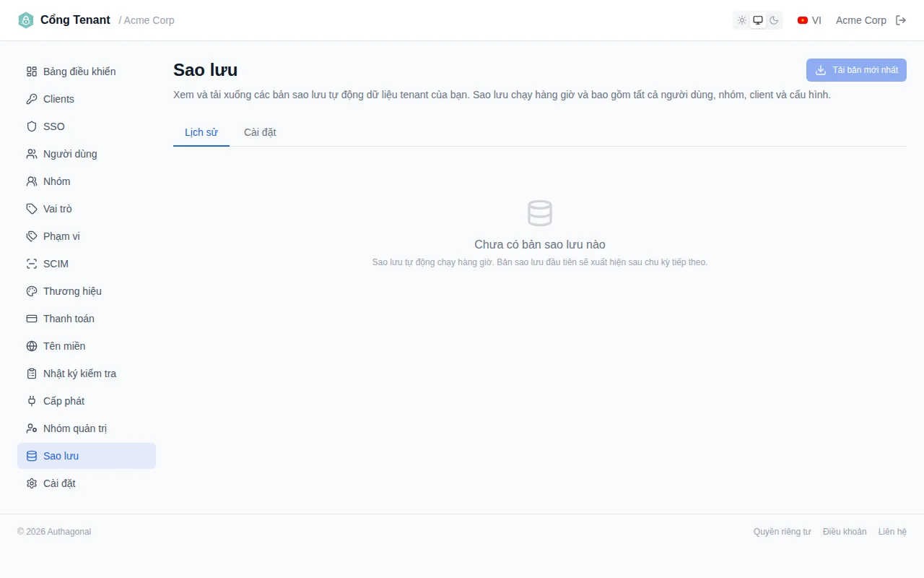
Task: Click Acme Corp account name in header
Action: point(861,20)
